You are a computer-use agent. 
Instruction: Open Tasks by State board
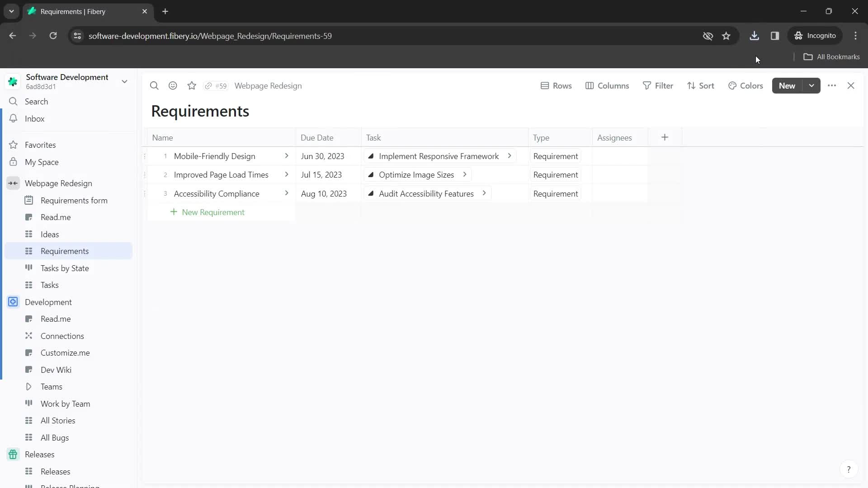point(69,268)
